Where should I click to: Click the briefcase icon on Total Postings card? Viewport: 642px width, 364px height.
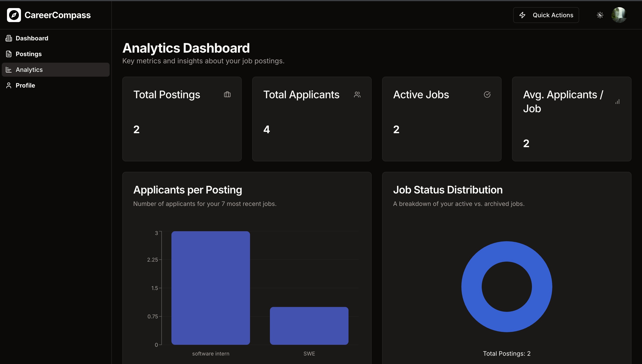point(227,95)
